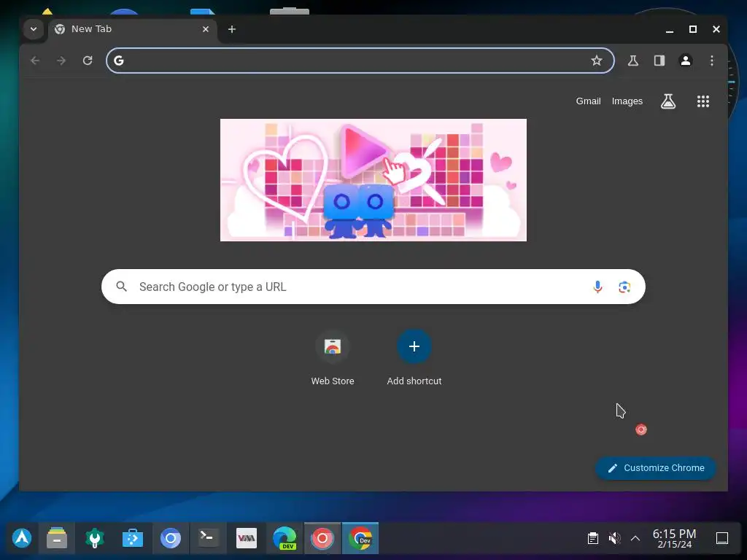Switch to Chrome Dev in taskbar
Screen dimensions: 747x560
pos(360,538)
